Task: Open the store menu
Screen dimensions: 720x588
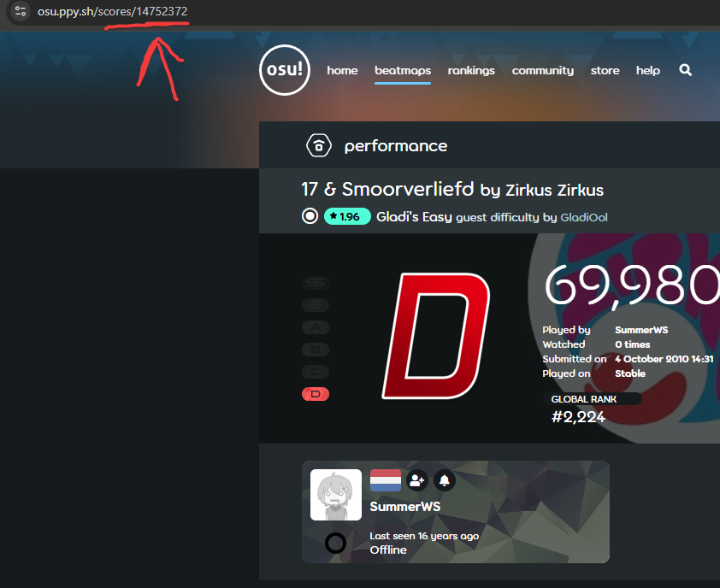Action: [605, 70]
